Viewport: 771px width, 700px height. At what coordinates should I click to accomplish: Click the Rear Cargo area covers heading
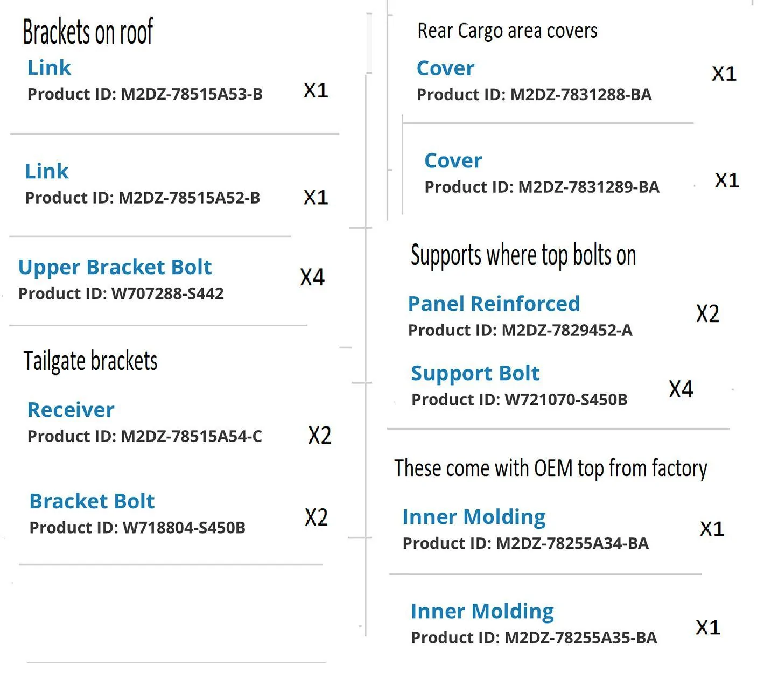507,31
